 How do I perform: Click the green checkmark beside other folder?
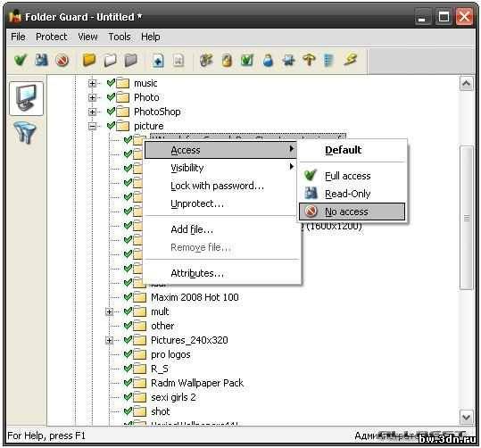[128, 325]
